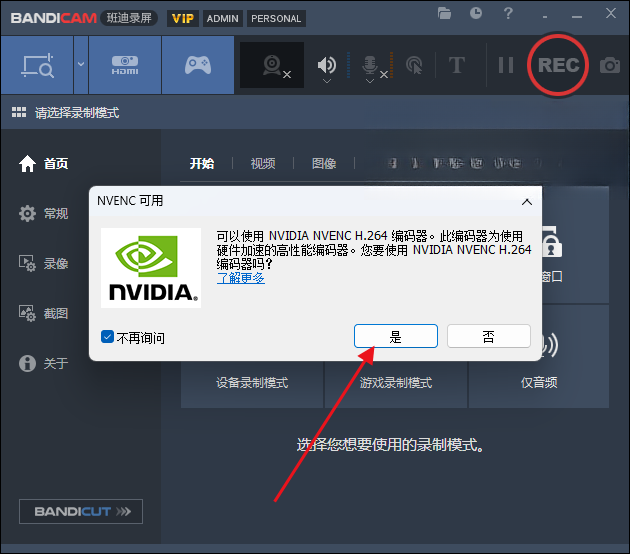This screenshot has height=554, width=630.
Task: Toggle the microphone icon
Action: point(370,64)
